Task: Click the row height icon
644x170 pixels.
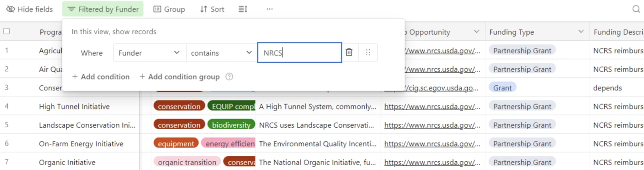Action: coord(243,9)
